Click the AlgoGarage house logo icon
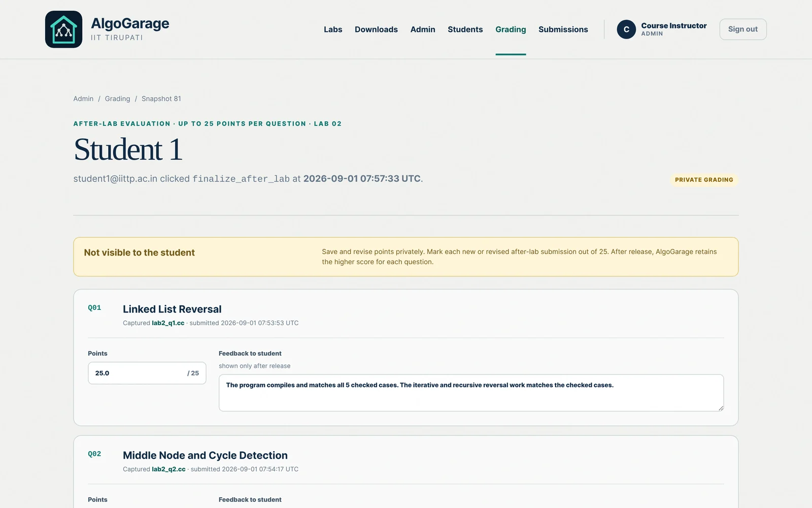 [x=63, y=29]
